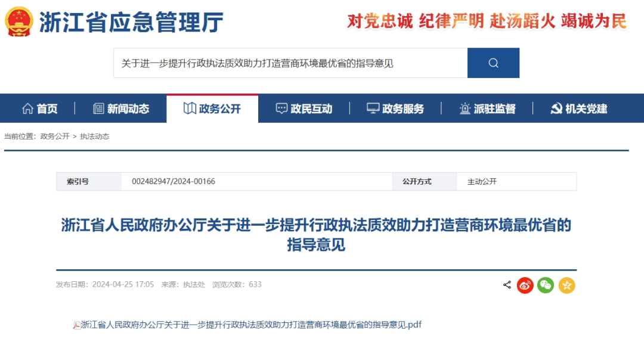Click site title 浙江省应急管理厅
Screen dimensions: 644x339
[x=131, y=22]
